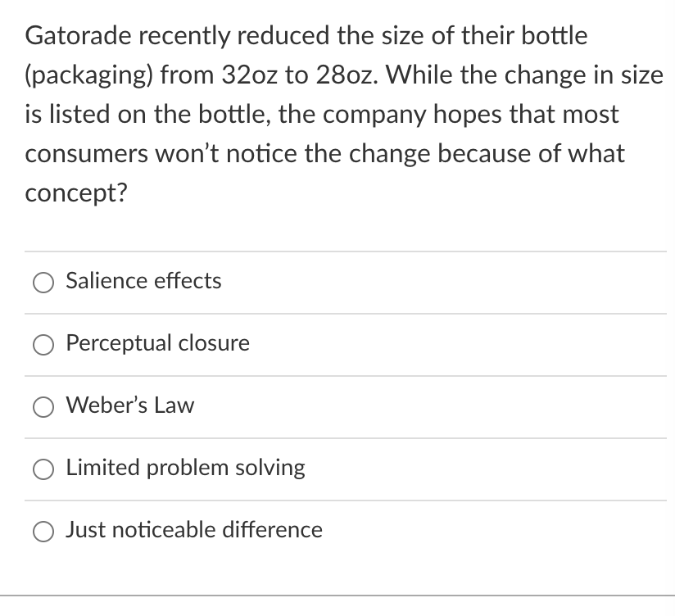Click the Just noticeable difference answer label
Screen dimensions: 675x616
point(193,530)
